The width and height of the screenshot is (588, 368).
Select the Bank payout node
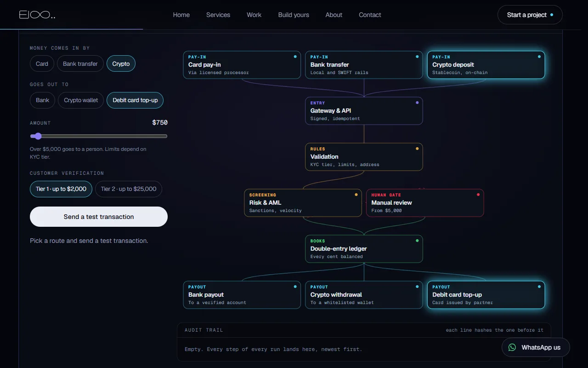pyautogui.click(x=242, y=295)
